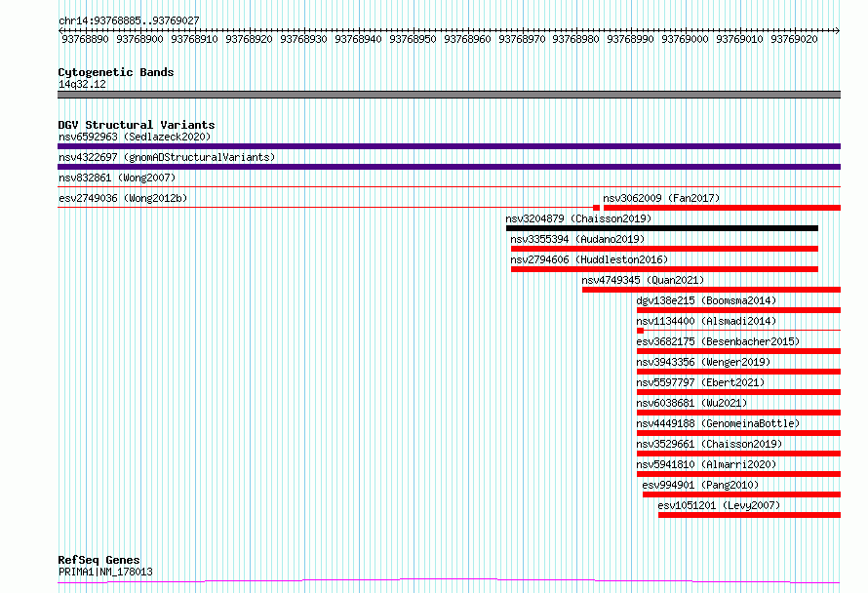Click ruler position 93768990
The width and height of the screenshot is (868, 593).
630,39
